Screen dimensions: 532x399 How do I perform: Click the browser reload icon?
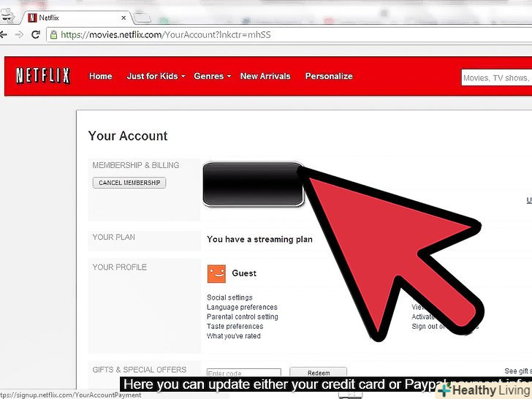36,34
